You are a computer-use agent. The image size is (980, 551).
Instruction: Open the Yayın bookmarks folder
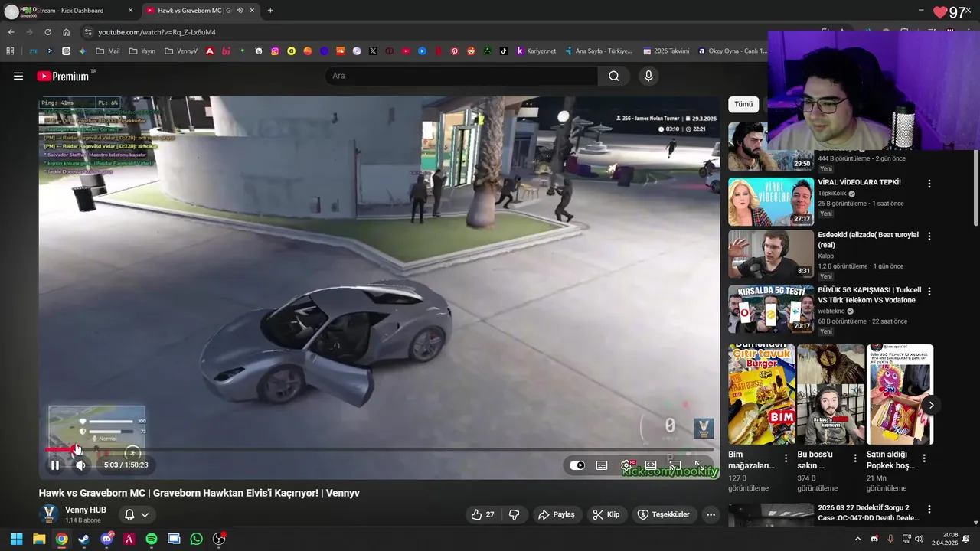coord(142,51)
